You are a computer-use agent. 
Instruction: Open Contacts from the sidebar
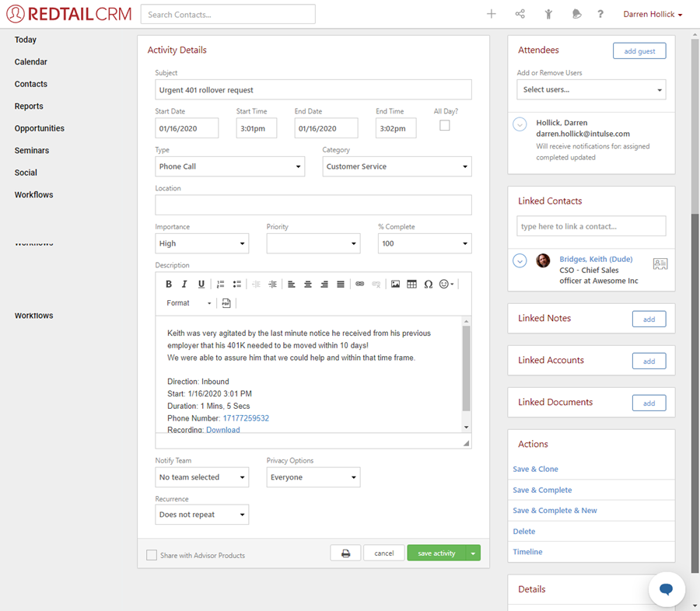[x=31, y=84]
